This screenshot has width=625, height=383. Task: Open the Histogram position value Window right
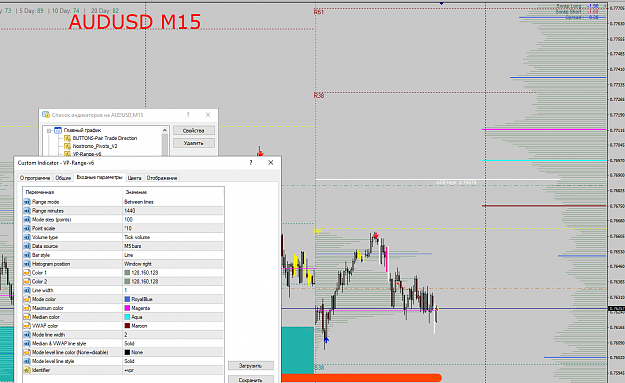[173, 264]
